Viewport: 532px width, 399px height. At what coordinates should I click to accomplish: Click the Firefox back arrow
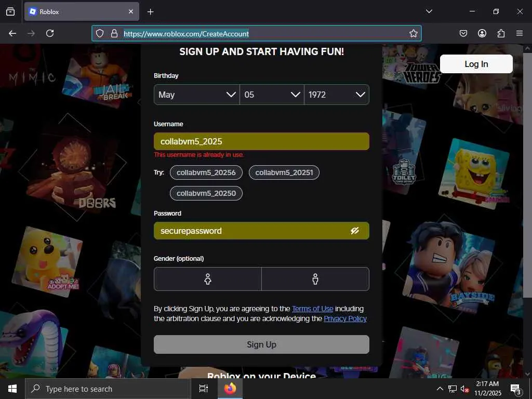coord(12,33)
